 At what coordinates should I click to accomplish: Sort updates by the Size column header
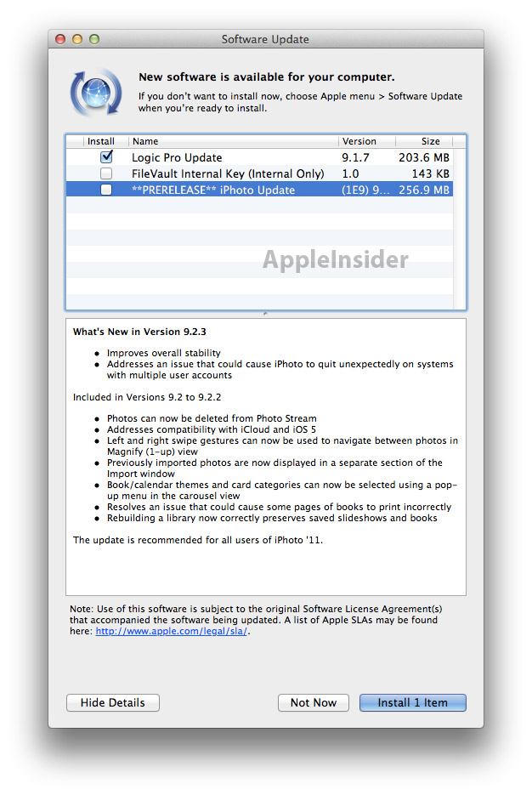(x=424, y=141)
